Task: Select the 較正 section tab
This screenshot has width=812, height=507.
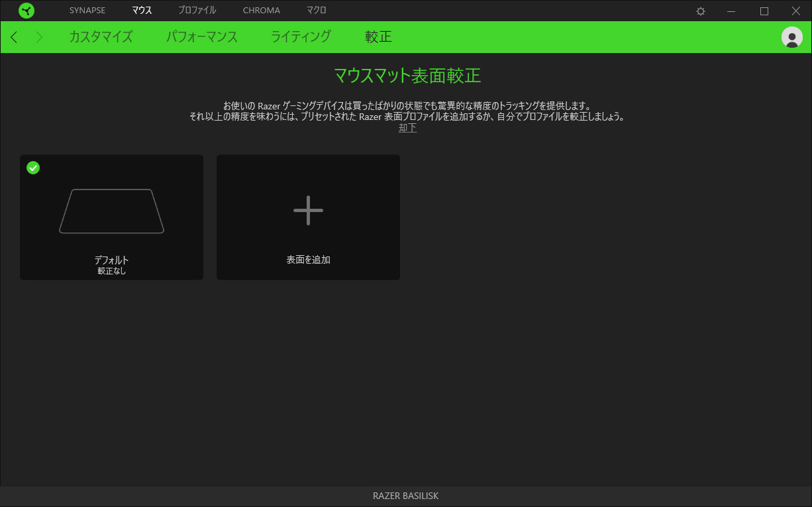Action: 378,37
